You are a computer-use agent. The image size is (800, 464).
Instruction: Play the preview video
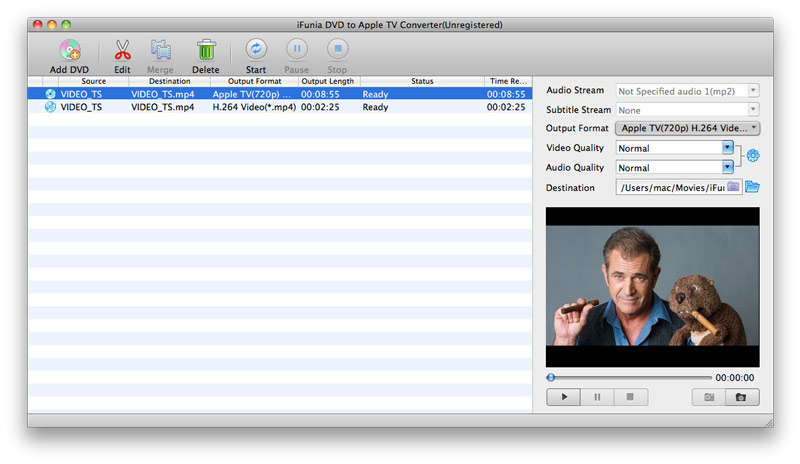click(x=563, y=397)
